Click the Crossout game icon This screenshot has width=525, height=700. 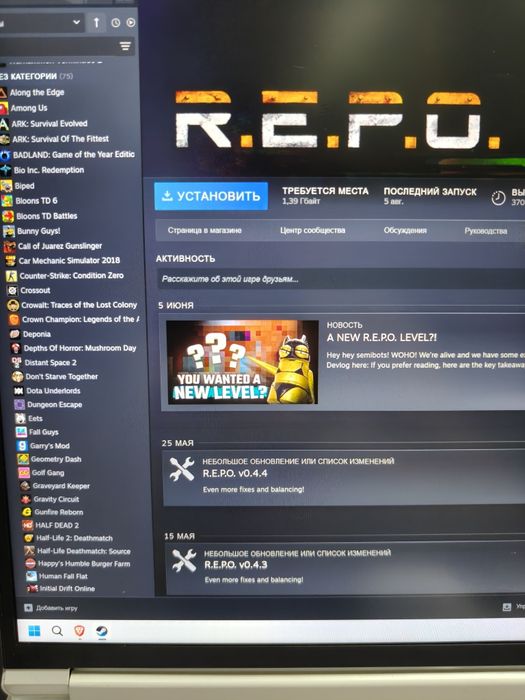point(12,291)
